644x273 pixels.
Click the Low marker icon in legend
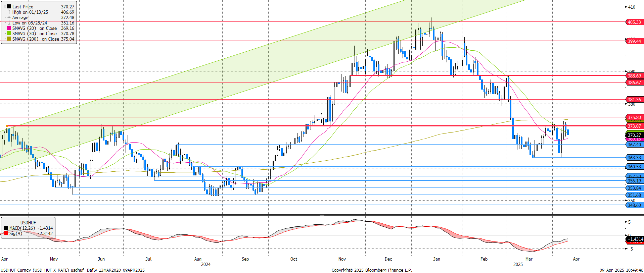(x=9, y=23)
